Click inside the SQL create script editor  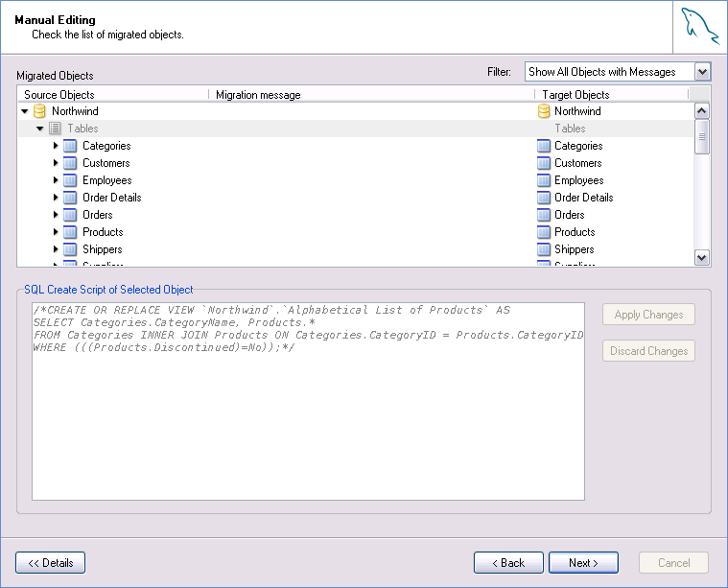(308, 401)
